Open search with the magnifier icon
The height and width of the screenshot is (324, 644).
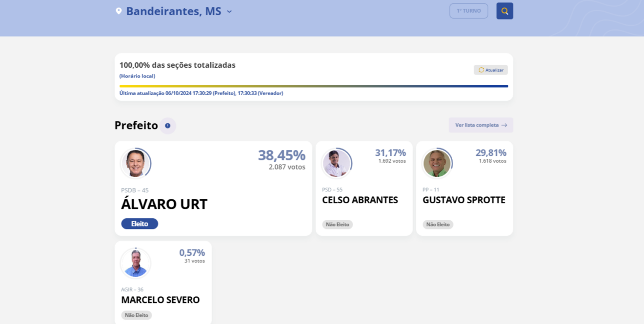(x=505, y=11)
